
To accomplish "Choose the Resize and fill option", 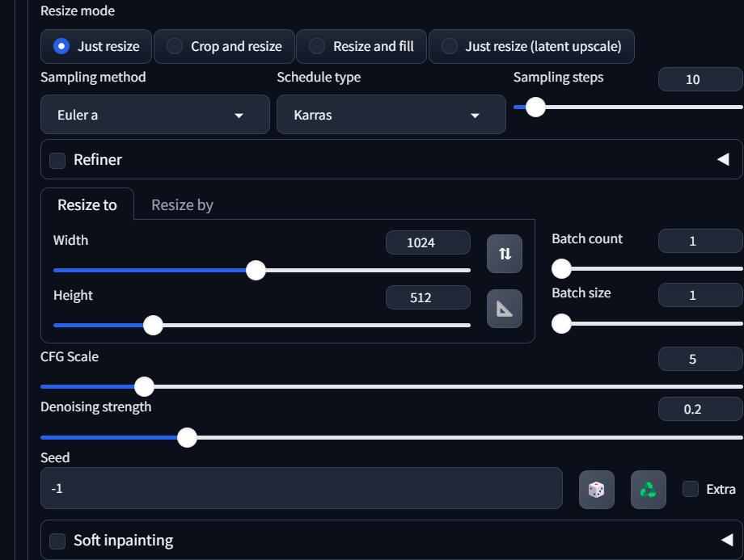I will pos(362,47).
